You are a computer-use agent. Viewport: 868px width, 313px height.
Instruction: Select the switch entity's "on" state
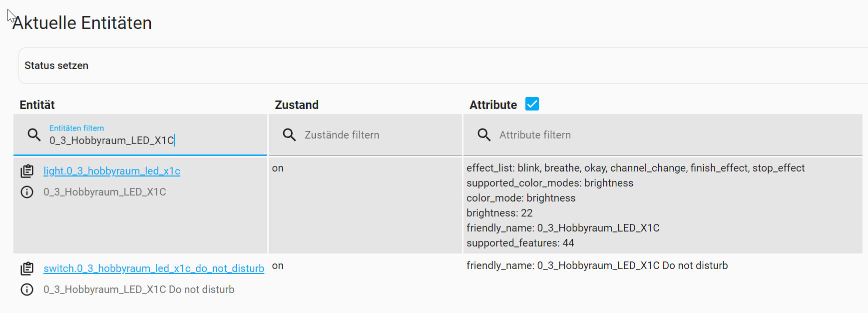pos(278,266)
